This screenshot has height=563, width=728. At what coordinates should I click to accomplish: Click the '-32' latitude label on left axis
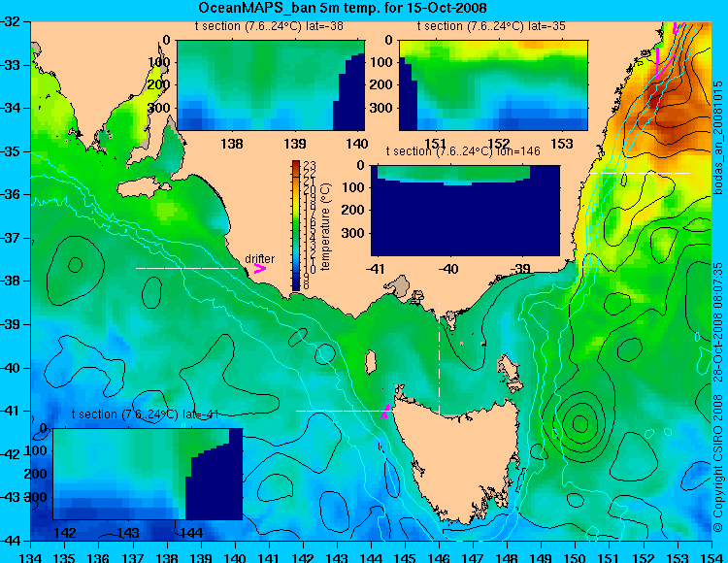point(10,21)
